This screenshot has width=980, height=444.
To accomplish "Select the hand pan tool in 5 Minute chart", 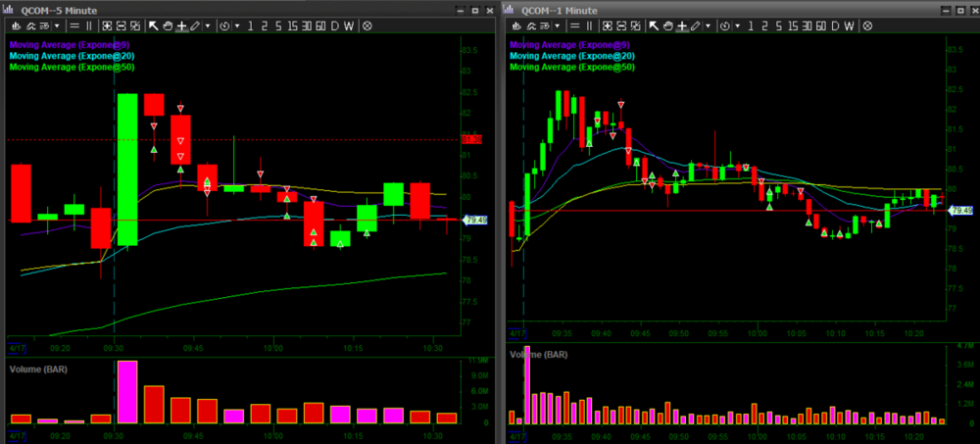I will [x=168, y=25].
